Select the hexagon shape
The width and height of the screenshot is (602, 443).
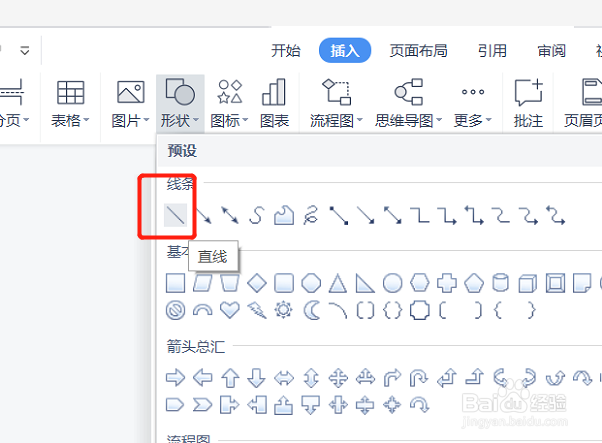click(420, 283)
